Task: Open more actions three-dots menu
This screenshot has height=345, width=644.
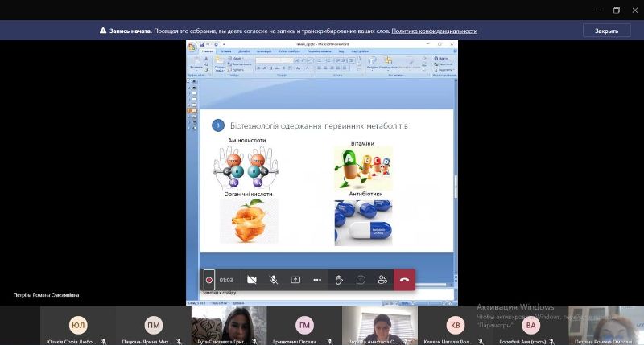Action: click(317, 280)
